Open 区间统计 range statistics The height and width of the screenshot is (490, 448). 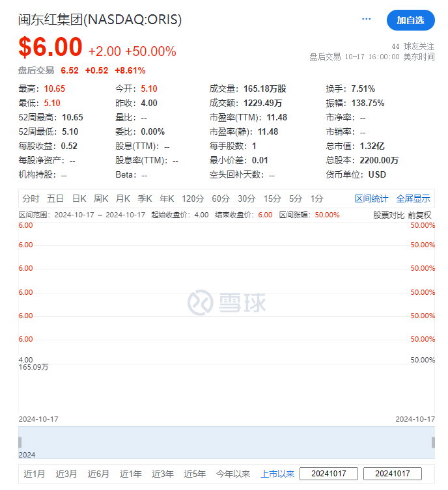coord(371,198)
